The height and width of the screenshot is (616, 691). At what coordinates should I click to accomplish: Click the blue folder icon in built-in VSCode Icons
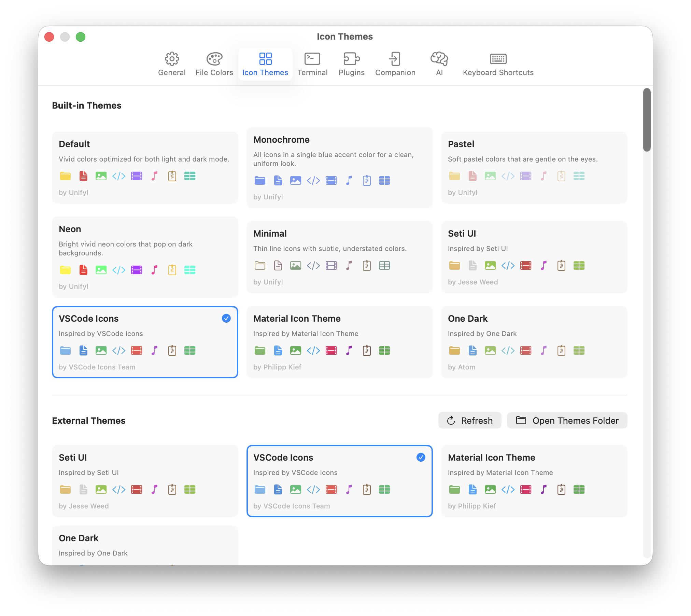[x=65, y=351]
